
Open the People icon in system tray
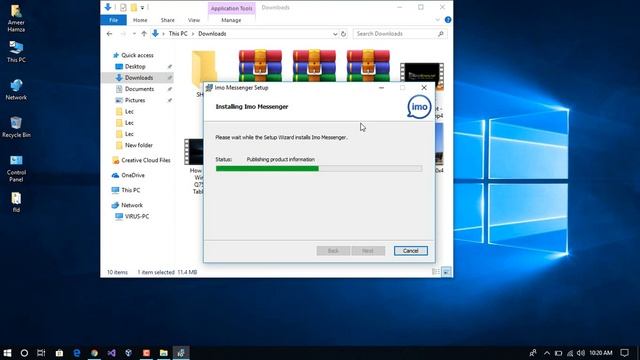pyautogui.click(x=533, y=353)
